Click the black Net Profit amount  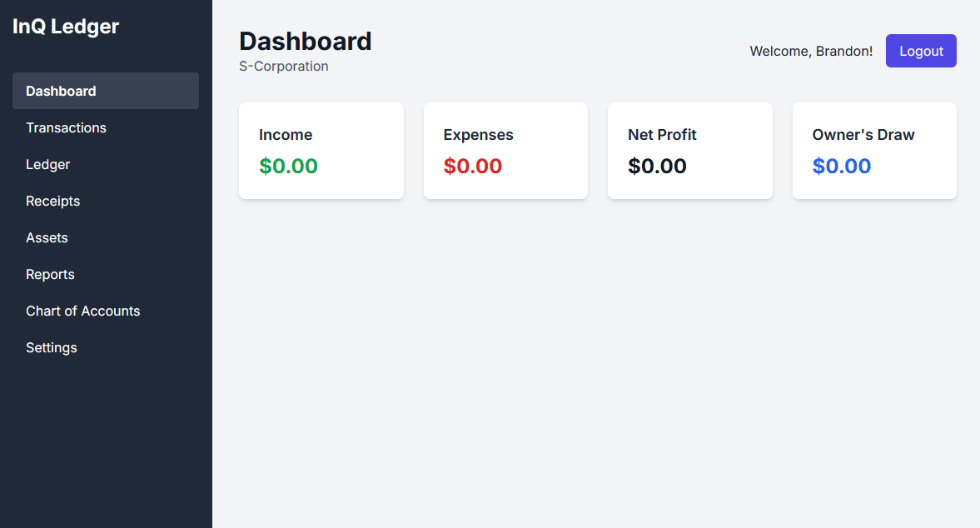pos(657,166)
